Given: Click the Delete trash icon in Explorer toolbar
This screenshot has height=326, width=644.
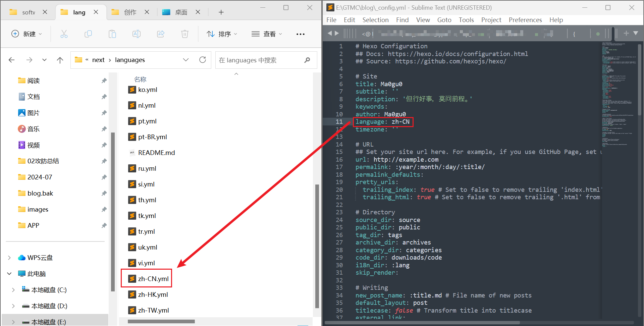Looking at the screenshot, I should click(x=185, y=34).
